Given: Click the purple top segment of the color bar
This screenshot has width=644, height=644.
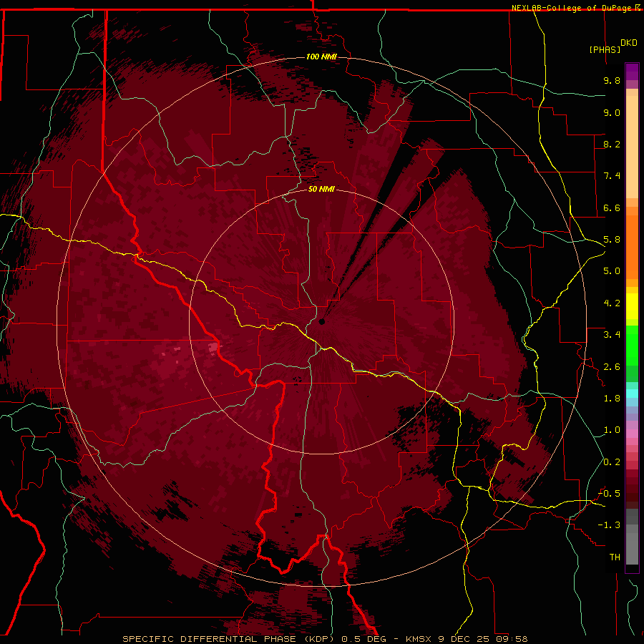Looking at the screenshot, I should 632,72.
